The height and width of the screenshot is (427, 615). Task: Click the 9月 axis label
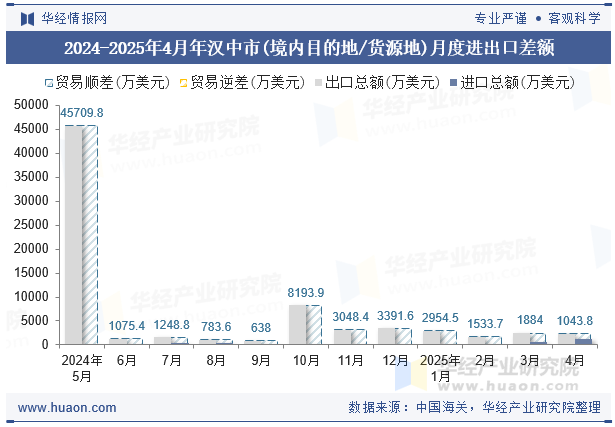click(x=261, y=360)
